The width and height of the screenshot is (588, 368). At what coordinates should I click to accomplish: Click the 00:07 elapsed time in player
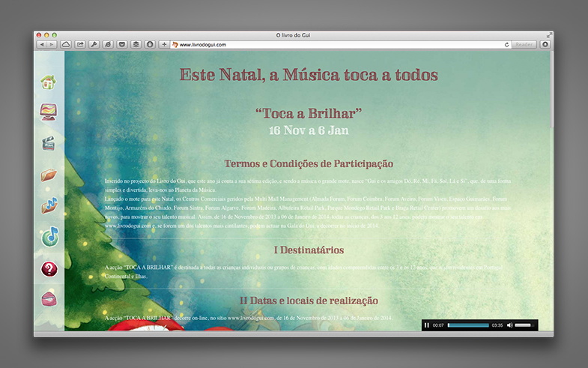[438, 325]
